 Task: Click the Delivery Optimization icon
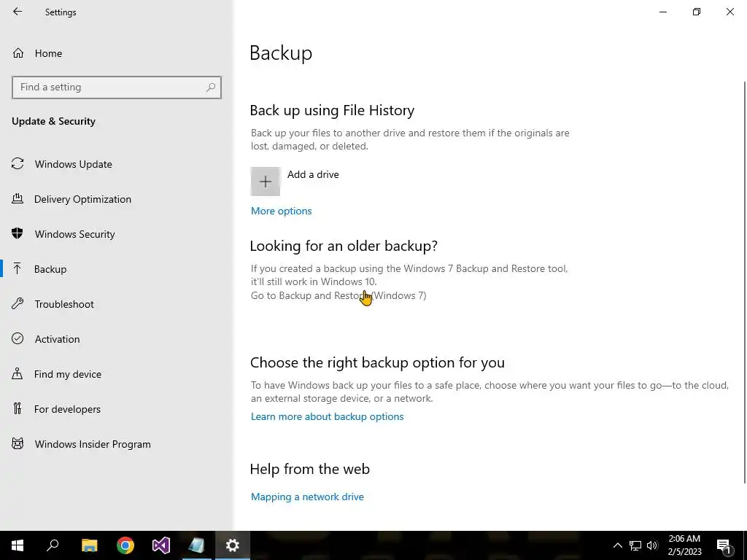18,198
